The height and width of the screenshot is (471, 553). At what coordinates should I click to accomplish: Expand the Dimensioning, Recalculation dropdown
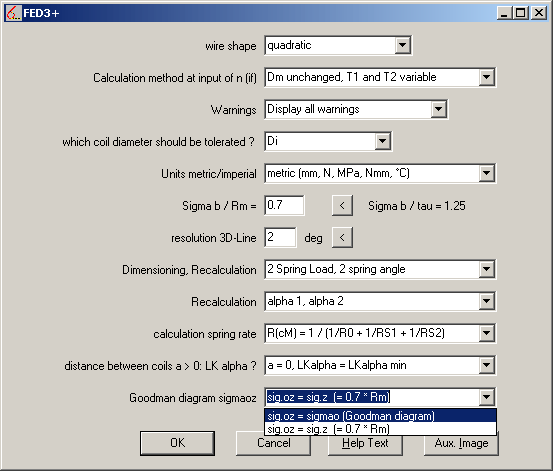coord(486,269)
